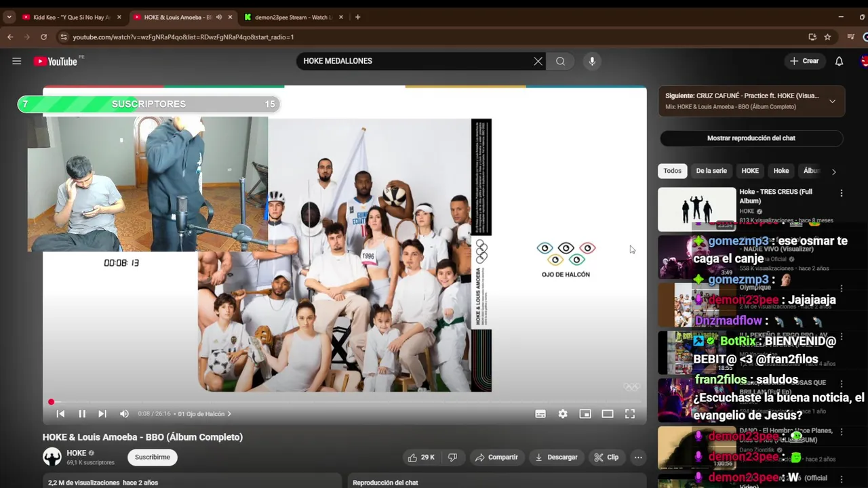This screenshot has width=868, height=488.
Task: Open the player settings gear
Action: [x=563, y=413]
